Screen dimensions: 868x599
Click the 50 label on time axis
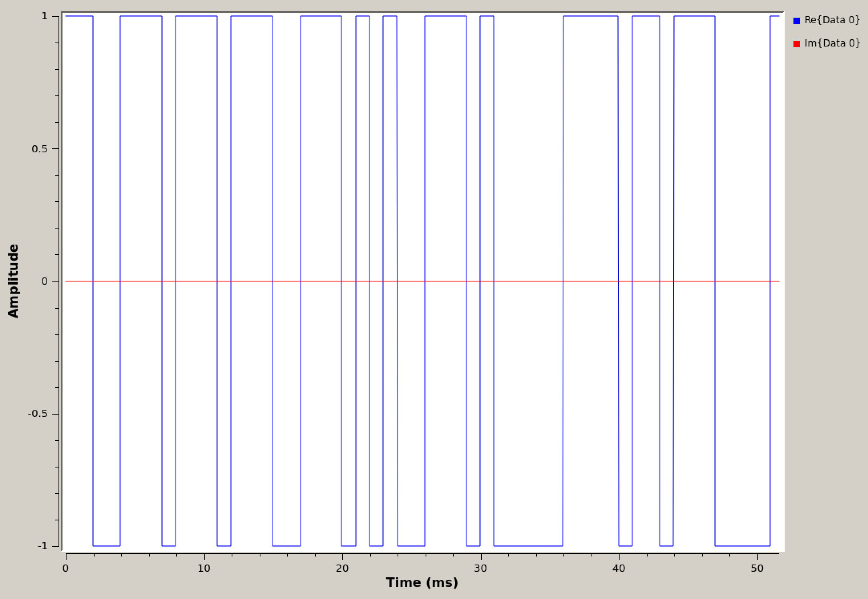click(x=757, y=568)
